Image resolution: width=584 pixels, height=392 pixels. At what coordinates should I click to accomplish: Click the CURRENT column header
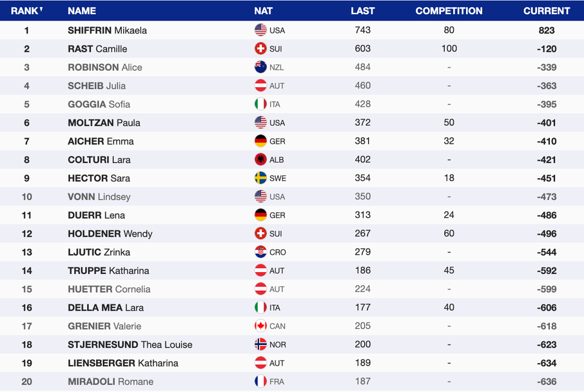point(547,11)
